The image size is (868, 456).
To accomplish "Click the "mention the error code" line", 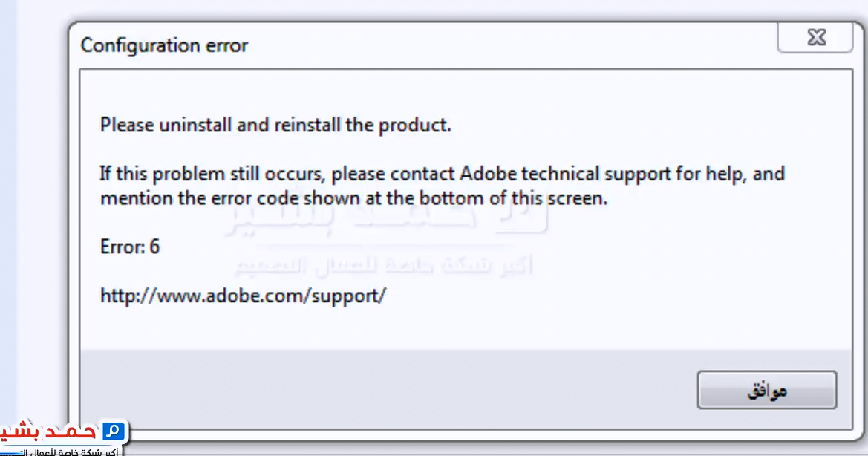I will coord(353,198).
